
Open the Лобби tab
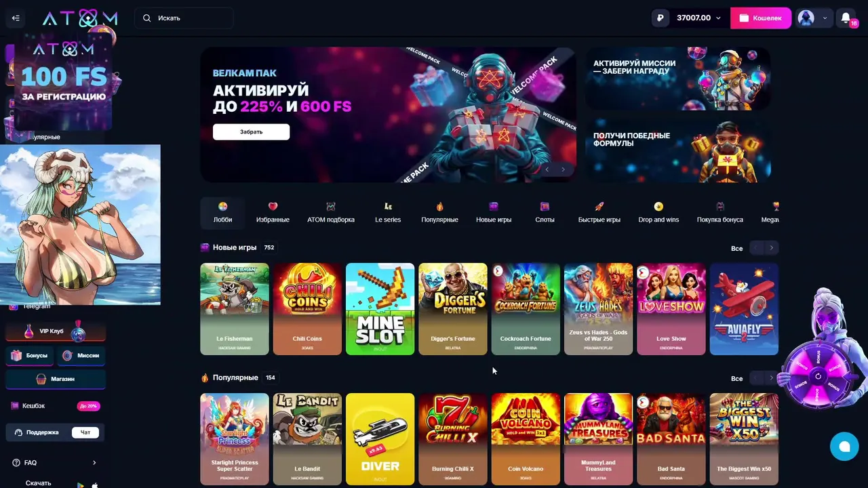[222, 213]
